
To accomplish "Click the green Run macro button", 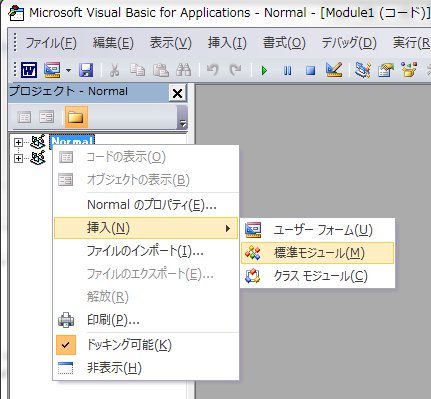I will point(264,70).
